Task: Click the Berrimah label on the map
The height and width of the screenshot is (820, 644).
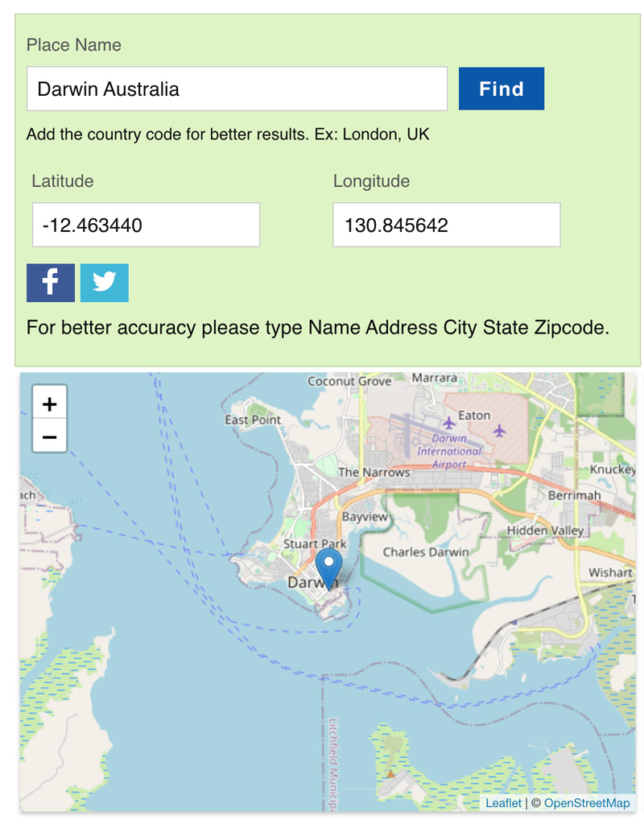Action: click(x=575, y=495)
